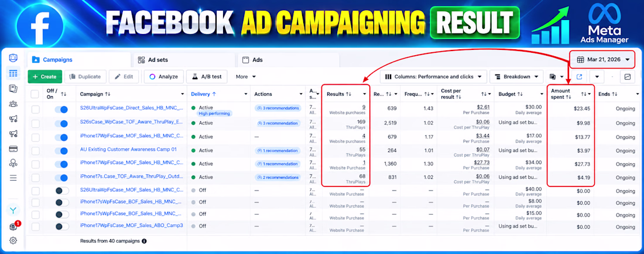Toggle the Delivery sort arrow
The width and height of the screenshot is (644, 254).
pos(214,94)
